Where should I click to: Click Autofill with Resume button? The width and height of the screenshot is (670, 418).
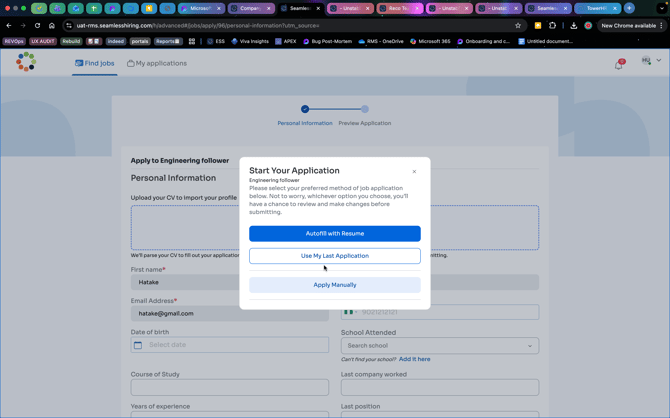[x=334, y=233]
